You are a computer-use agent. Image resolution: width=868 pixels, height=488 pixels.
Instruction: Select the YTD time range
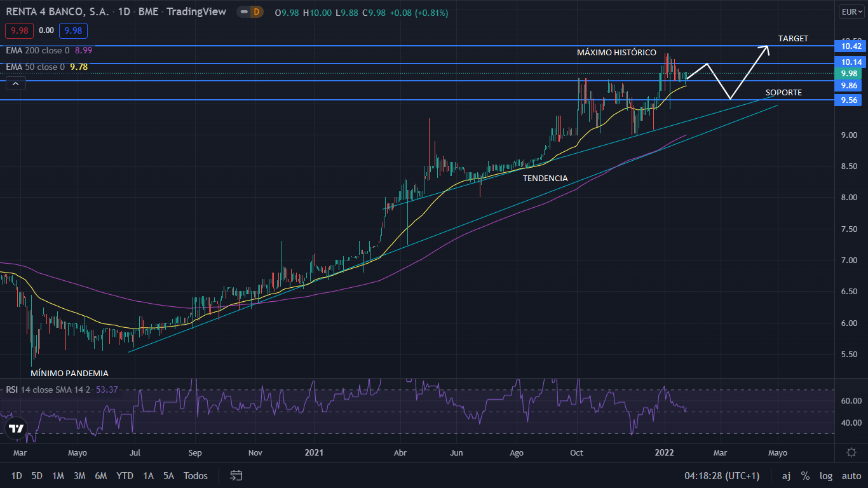125,475
